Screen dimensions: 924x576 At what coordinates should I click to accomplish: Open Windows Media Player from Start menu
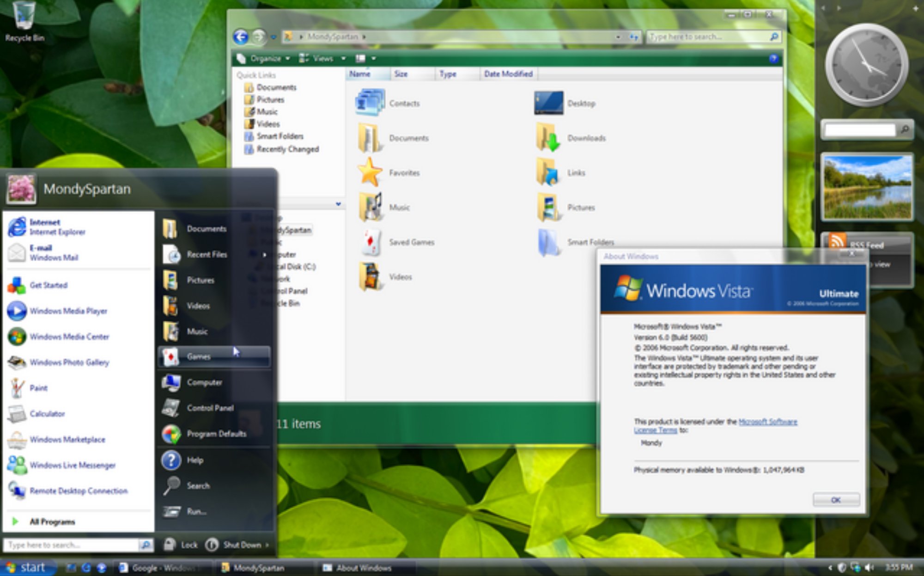click(68, 311)
